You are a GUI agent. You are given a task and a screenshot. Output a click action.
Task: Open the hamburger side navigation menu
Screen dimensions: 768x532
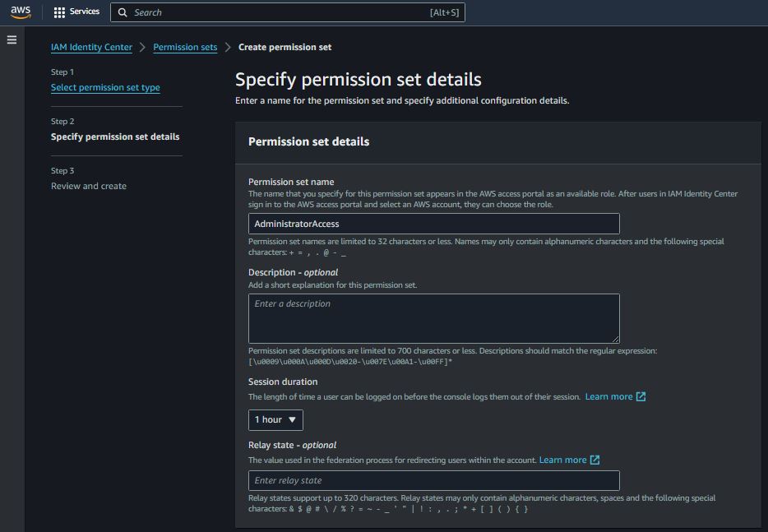click(12, 39)
